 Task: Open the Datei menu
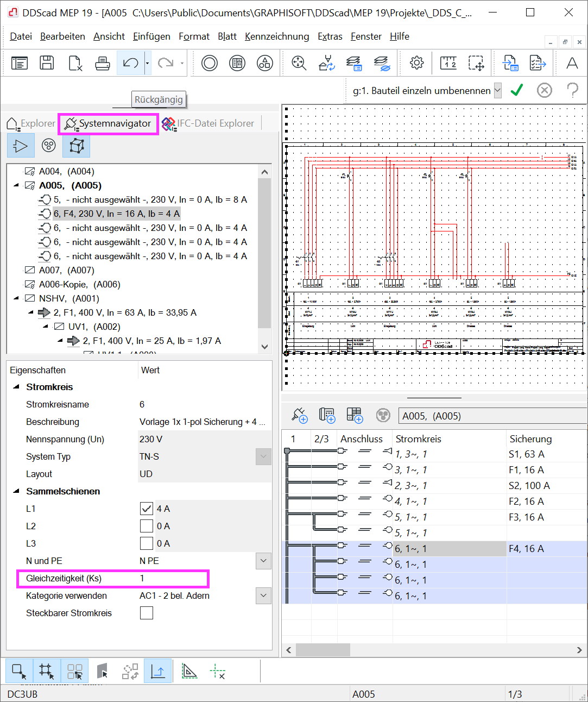[21, 36]
